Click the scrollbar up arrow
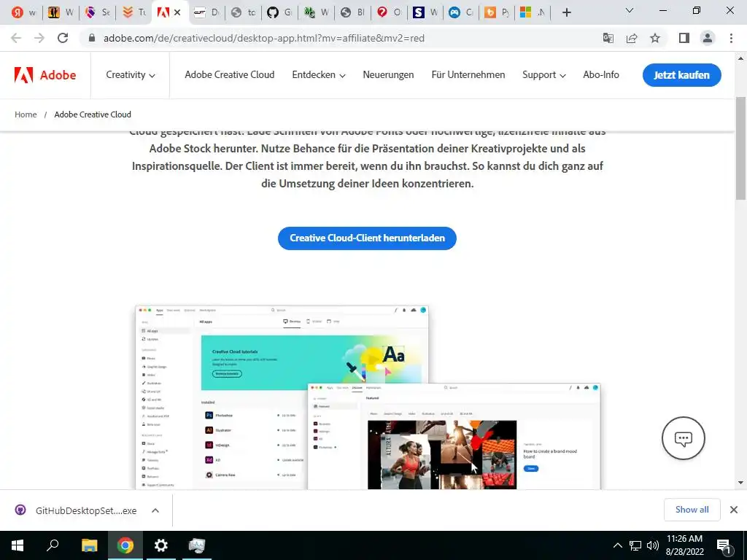The image size is (747, 560). [741, 58]
